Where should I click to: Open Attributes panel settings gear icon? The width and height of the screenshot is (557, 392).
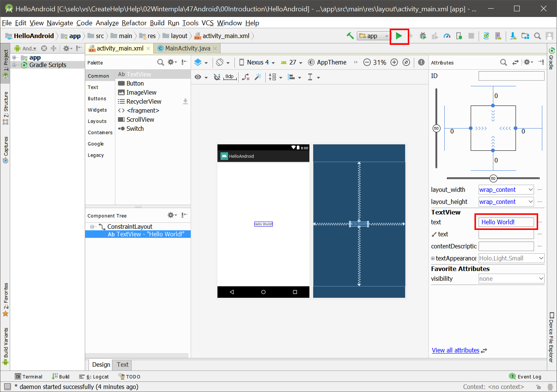click(528, 62)
